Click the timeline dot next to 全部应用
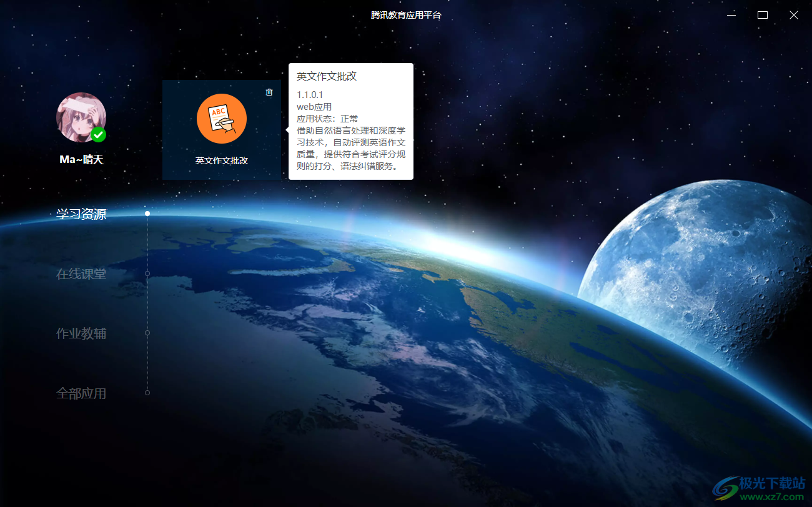This screenshot has width=812, height=507. coord(147,393)
